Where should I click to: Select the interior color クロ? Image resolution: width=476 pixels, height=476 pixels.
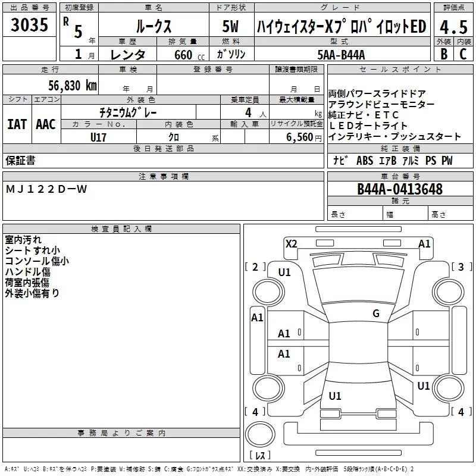174,137
